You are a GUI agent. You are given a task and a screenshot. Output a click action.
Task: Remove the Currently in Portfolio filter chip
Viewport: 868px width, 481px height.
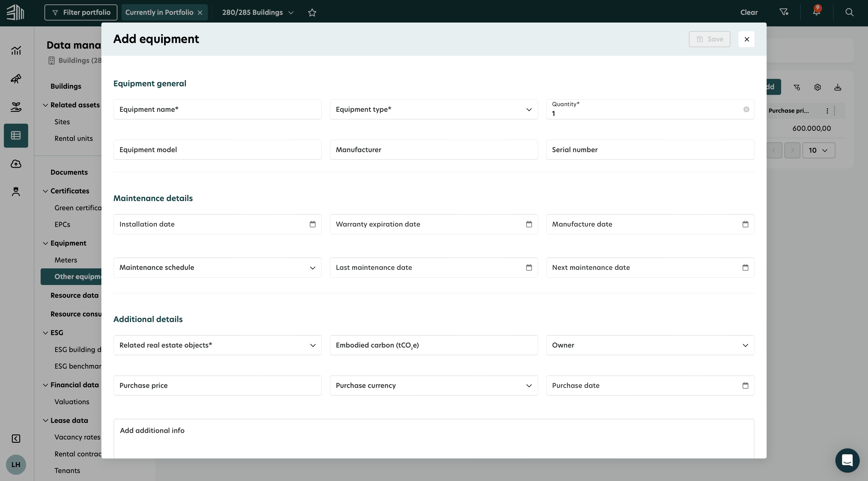(200, 12)
